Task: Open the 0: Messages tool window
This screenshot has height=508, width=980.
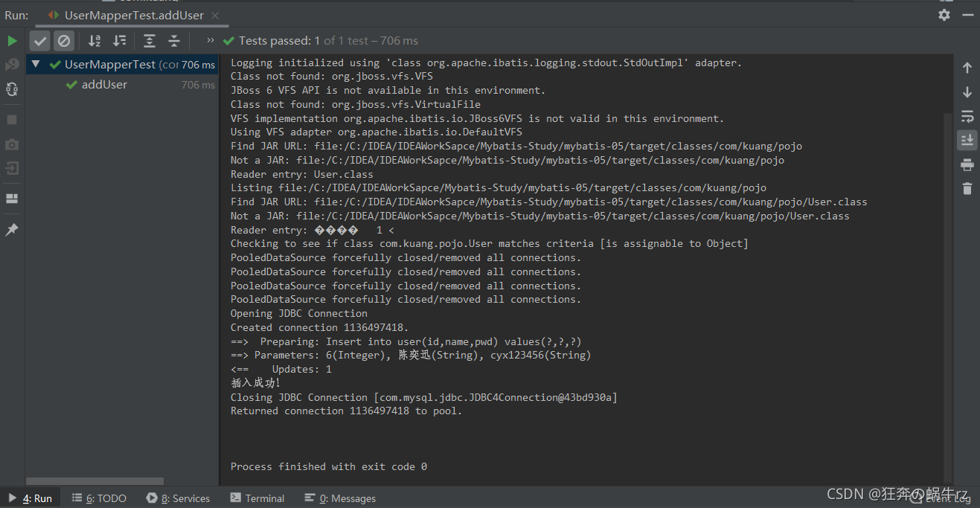Action: [340, 498]
